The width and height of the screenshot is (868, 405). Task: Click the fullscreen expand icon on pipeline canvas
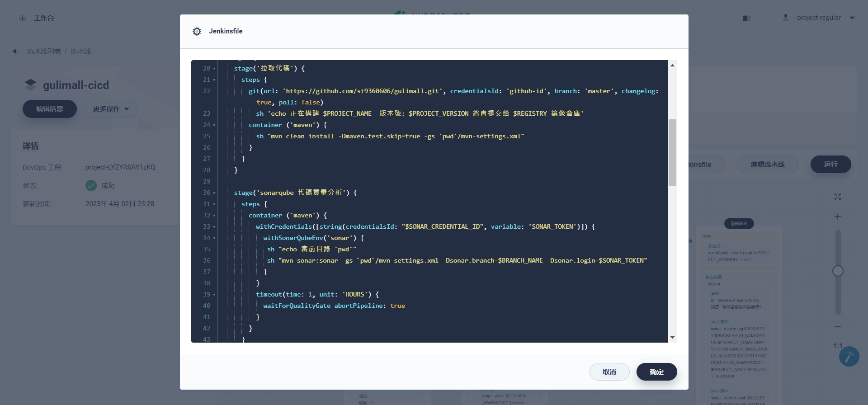pos(838,197)
